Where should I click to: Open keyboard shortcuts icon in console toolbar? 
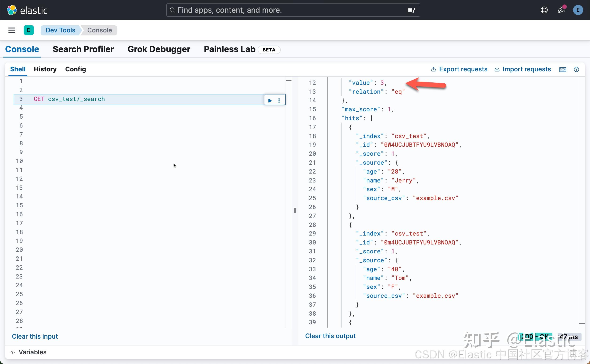coord(563,69)
